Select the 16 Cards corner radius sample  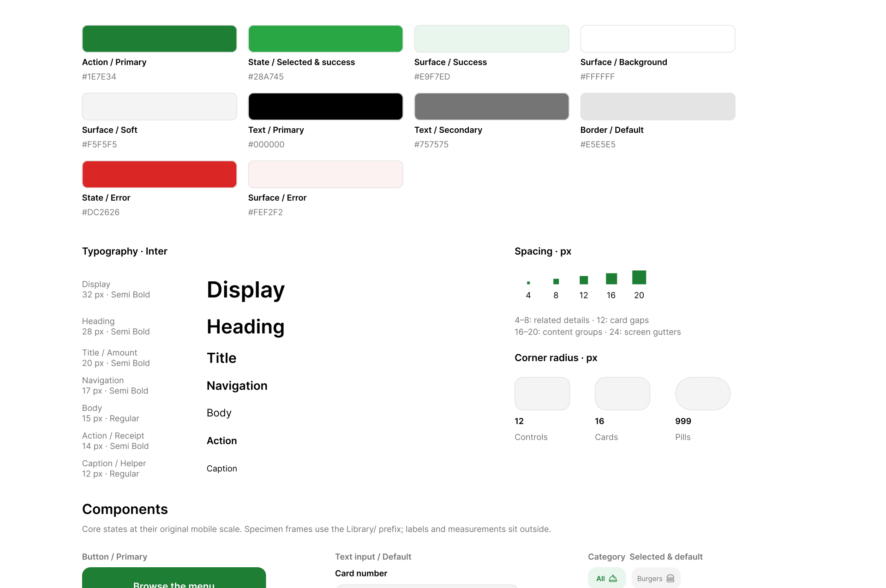(x=623, y=393)
